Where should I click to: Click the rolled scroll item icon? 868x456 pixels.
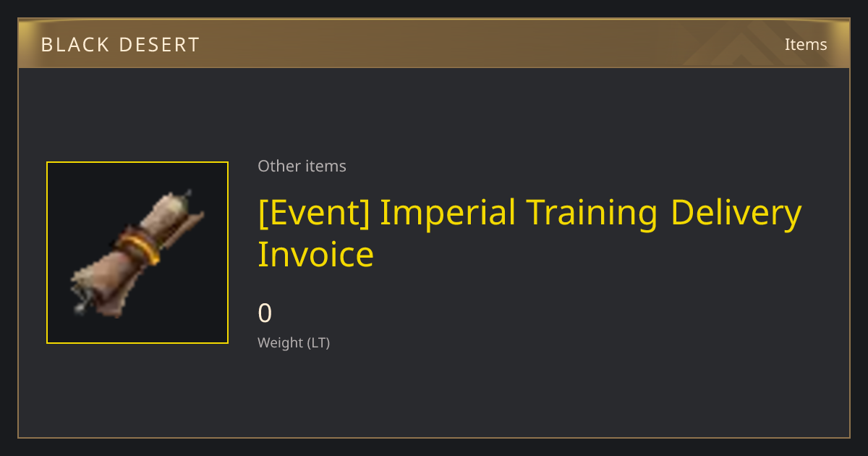point(137,253)
